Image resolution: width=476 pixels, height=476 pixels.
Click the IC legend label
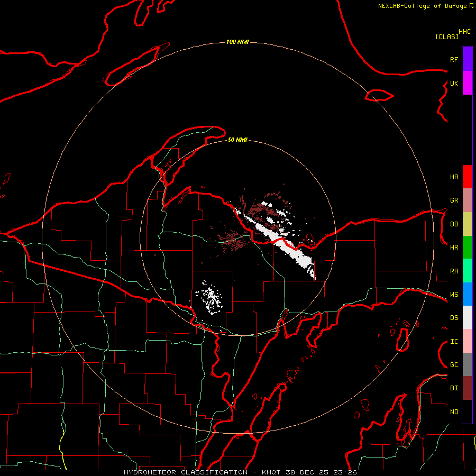point(454,342)
